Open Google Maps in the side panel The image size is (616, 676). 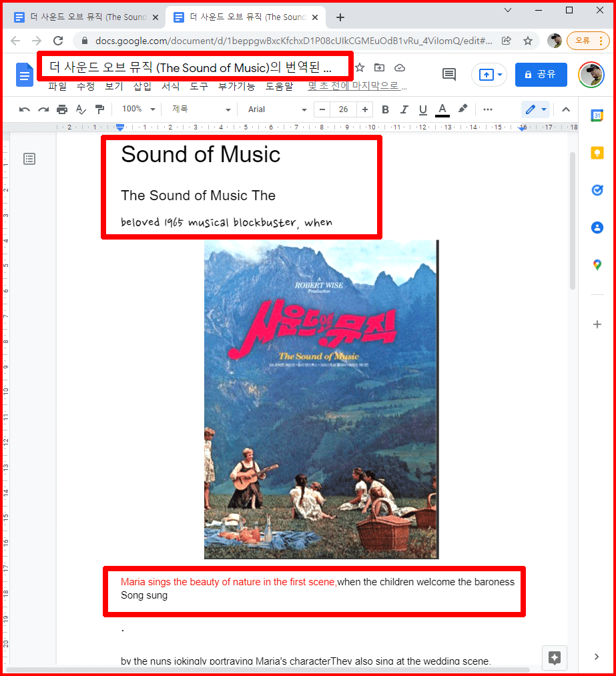pyautogui.click(x=597, y=265)
